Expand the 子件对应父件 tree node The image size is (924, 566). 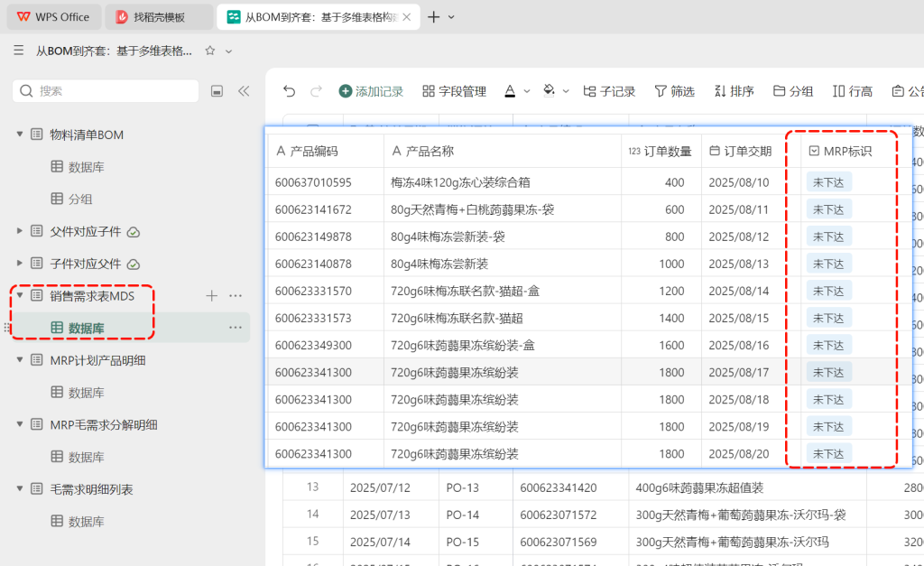[x=20, y=263]
